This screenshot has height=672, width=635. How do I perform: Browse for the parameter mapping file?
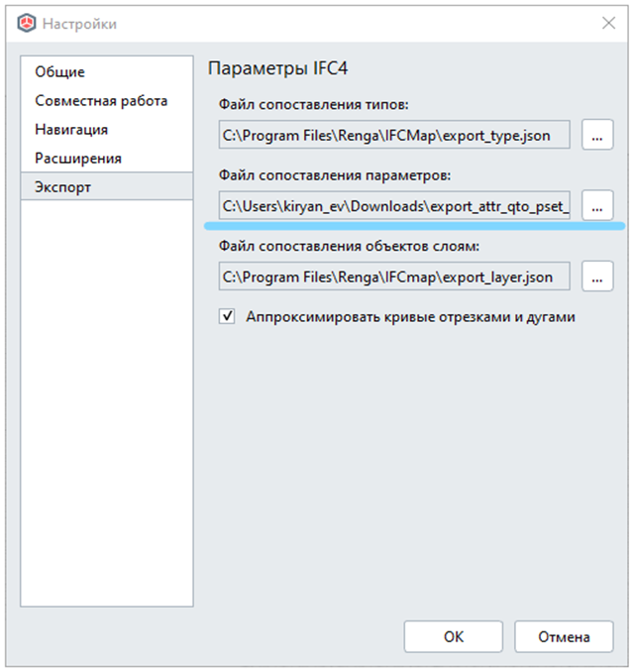point(596,205)
